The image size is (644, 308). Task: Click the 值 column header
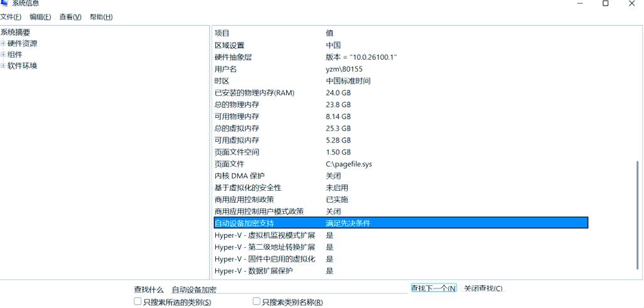pos(330,33)
